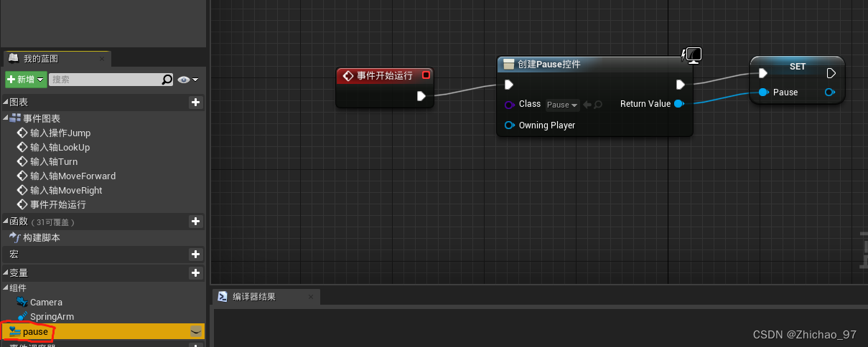Select the SET node title
Image resolution: width=868 pixels, height=347 pixels.
pos(798,67)
